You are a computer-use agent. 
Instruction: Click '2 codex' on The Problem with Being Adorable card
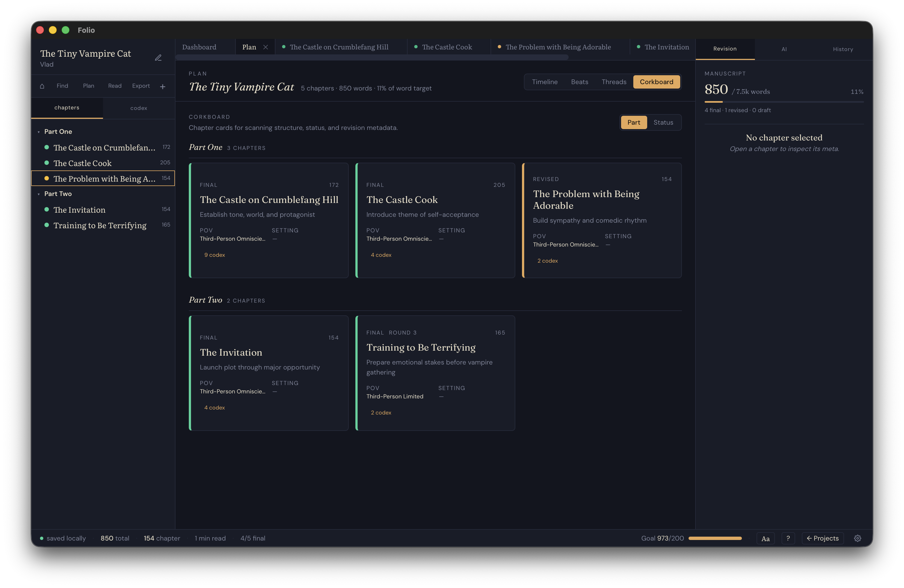[547, 261]
